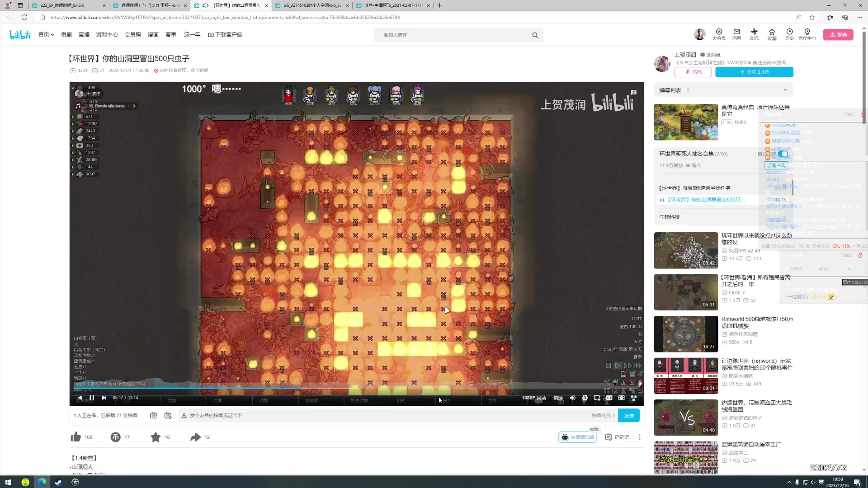
Task: Open 倍速 playback speed menu
Action: click(x=558, y=398)
